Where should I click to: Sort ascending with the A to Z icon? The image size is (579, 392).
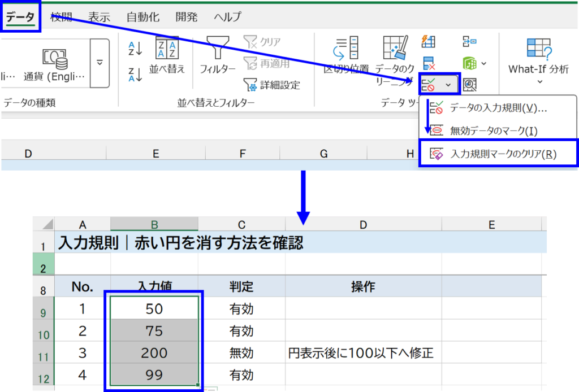135,49
